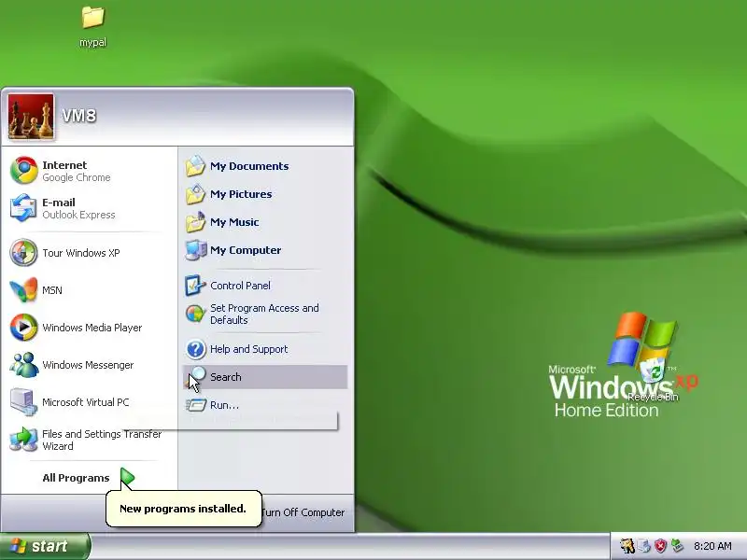The height and width of the screenshot is (560, 747).
Task: Click the Google Chrome icon in Start menu
Action: click(24, 171)
